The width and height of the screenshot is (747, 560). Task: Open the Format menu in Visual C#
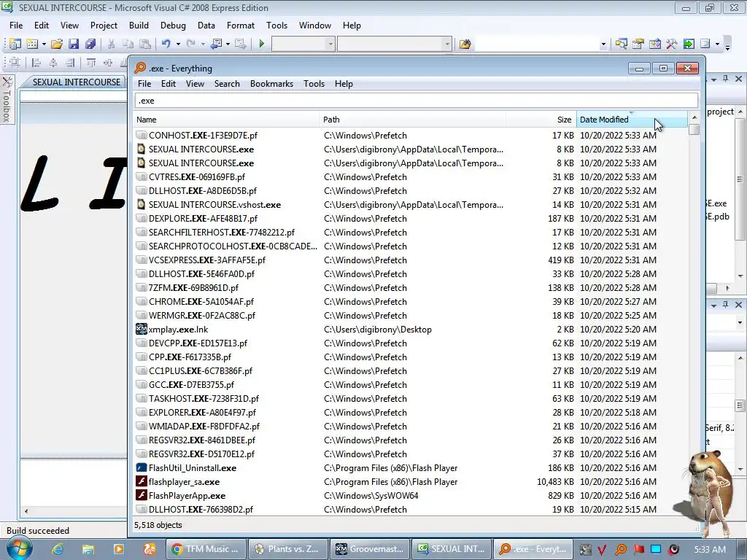click(241, 26)
